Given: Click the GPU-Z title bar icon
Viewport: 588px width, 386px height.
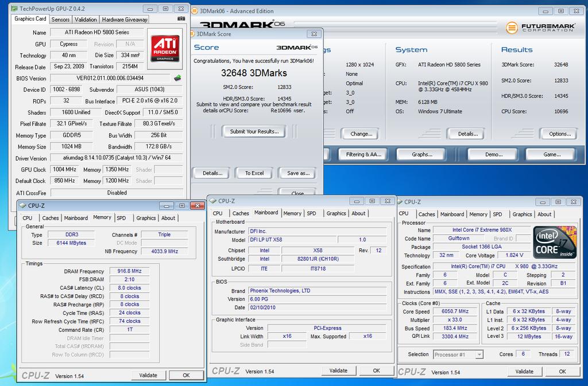Looking at the screenshot, I should tap(14, 8).
